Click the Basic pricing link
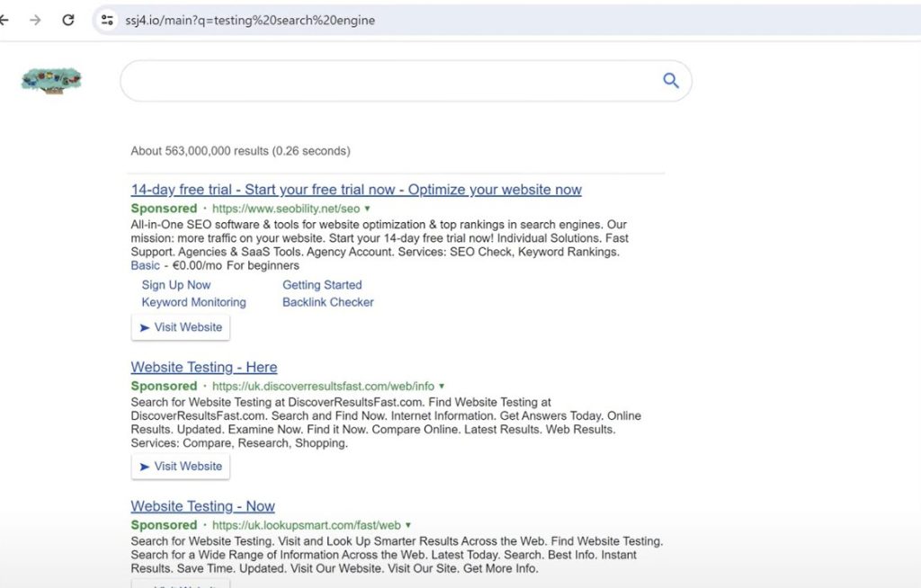This screenshot has width=921, height=588. pyautogui.click(x=145, y=265)
